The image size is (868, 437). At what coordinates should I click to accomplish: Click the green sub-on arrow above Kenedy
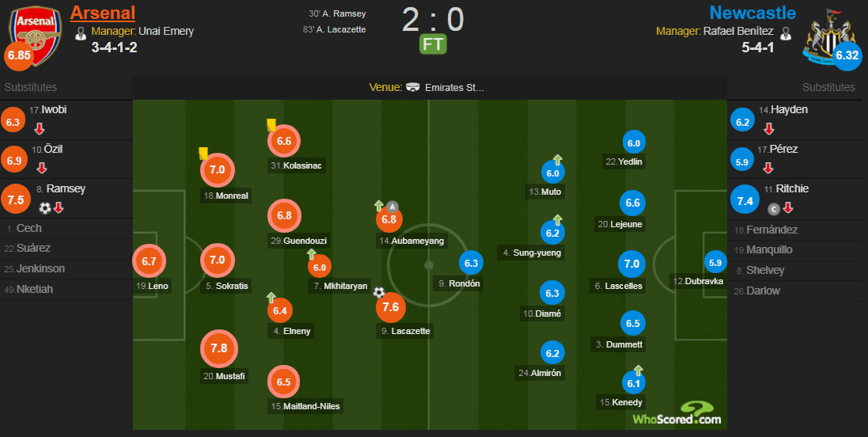click(x=638, y=370)
